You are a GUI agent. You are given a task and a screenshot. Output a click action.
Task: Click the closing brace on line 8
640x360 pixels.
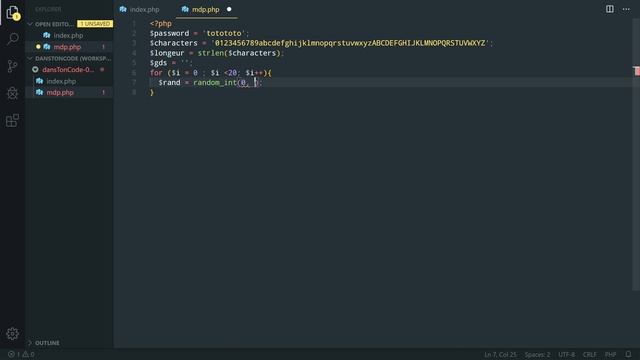(x=152, y=93)
